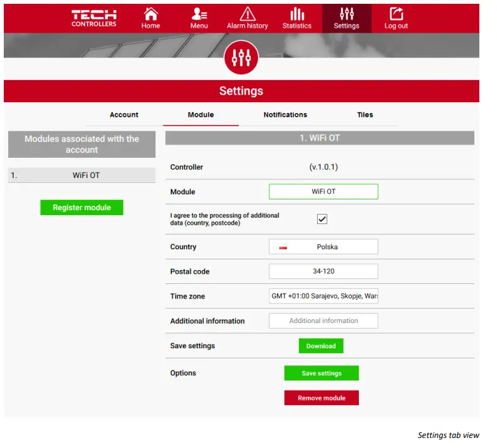
Task: Click the '1. WiFi OT' panel header
Action: pos(320,138)
